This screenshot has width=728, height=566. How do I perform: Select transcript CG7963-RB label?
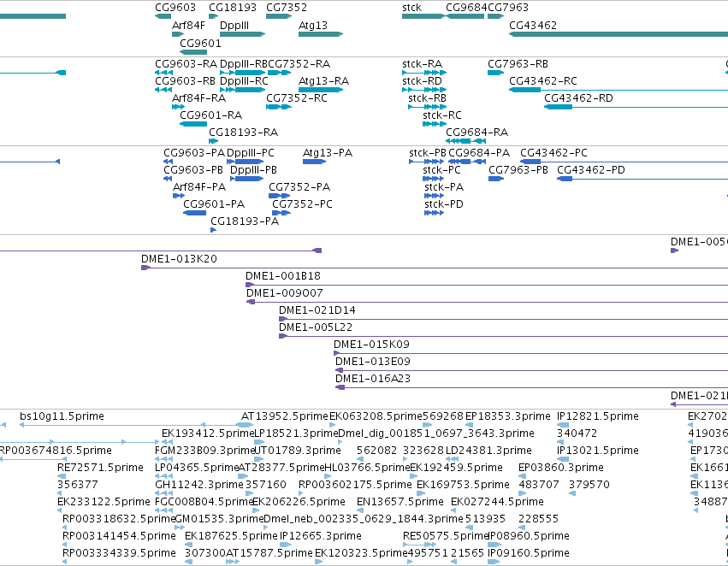click(518, 64)
